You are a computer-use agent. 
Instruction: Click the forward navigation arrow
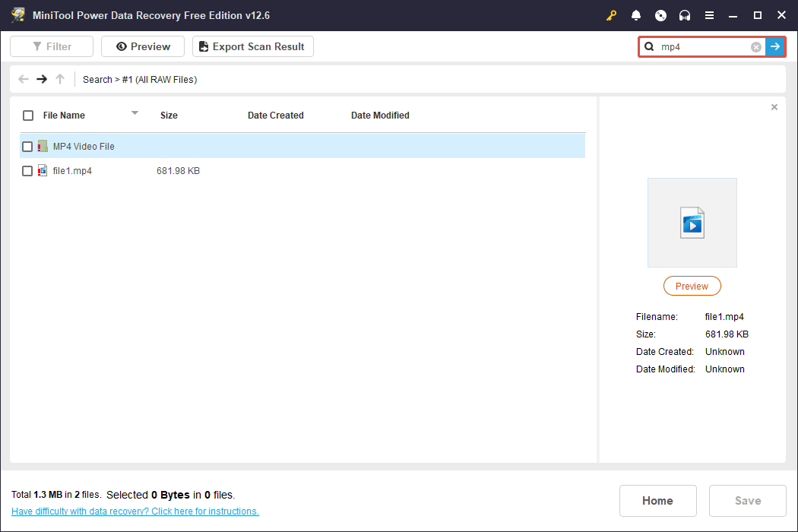tap(42, 78)
